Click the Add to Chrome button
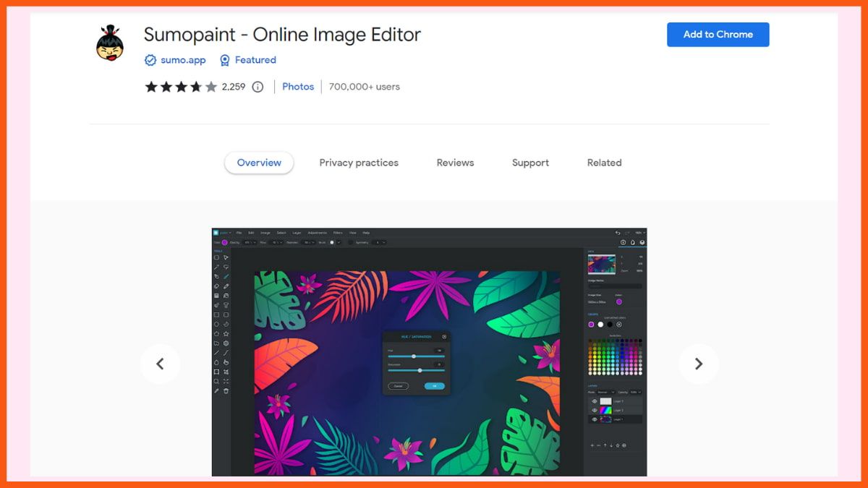Screen dimensions: 868x488 point(718,34)
